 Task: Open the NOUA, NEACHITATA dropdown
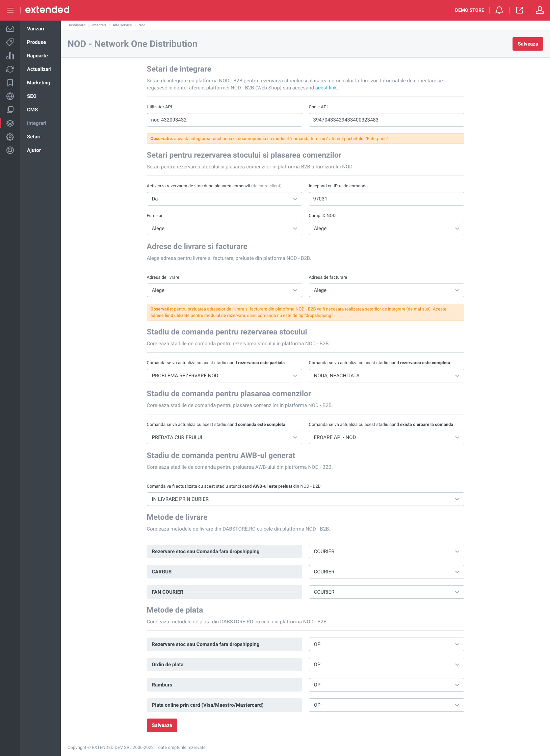(386, 376)
